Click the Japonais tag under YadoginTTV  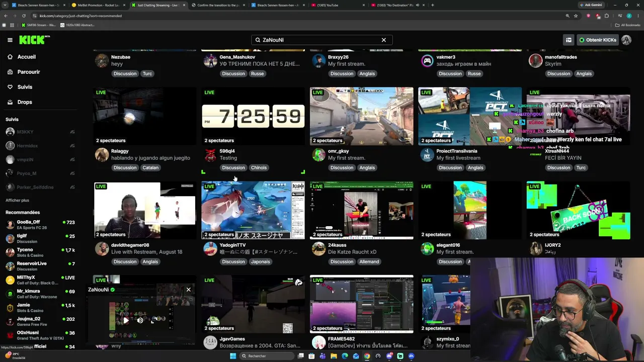(x=260, y=261)
